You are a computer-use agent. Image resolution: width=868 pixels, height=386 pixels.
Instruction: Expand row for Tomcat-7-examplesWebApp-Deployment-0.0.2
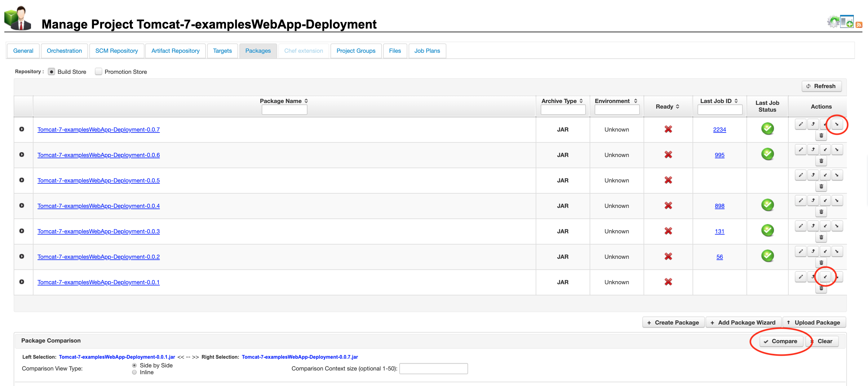coord(22,256)
